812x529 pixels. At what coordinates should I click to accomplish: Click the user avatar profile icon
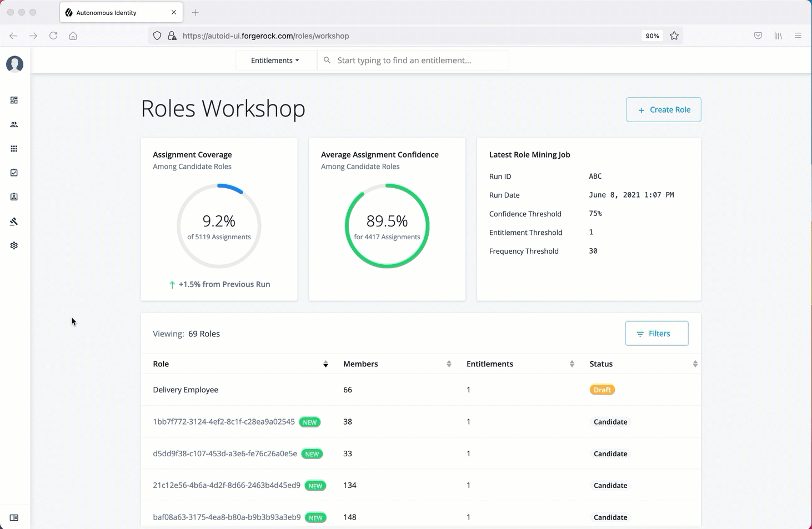coord(14,64)
